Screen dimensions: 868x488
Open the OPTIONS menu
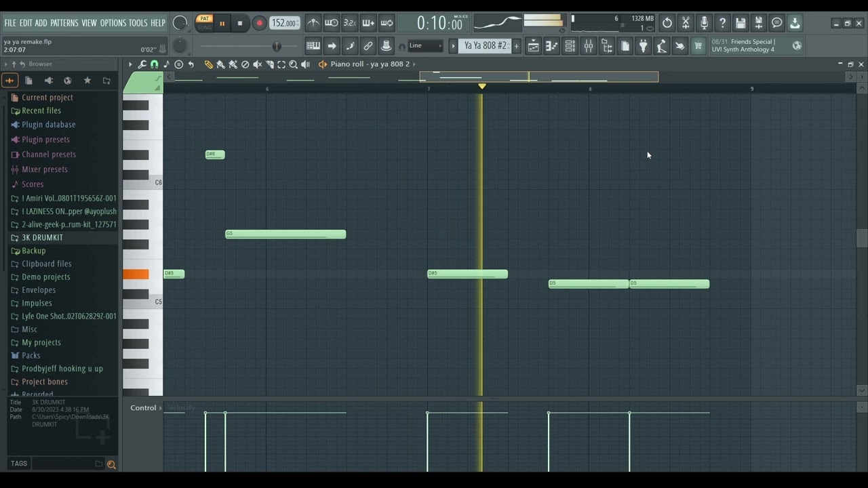113,23
